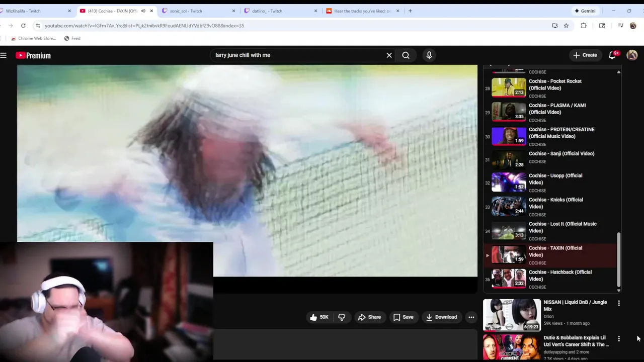View site information icon in address bar
Viewport: 644px width, 362px height.
[38, 26]
